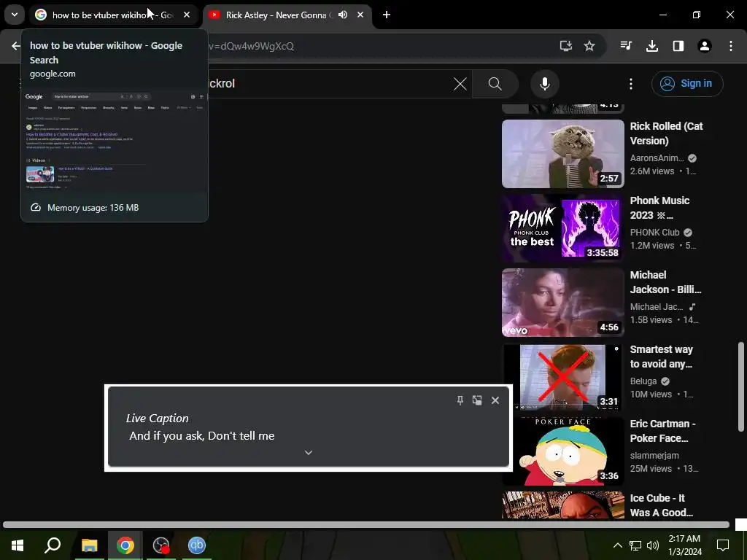Screen dimensions: 747x560
Task: Expand the Live Caption box with chevron
Action: click(x=309, y=452)
